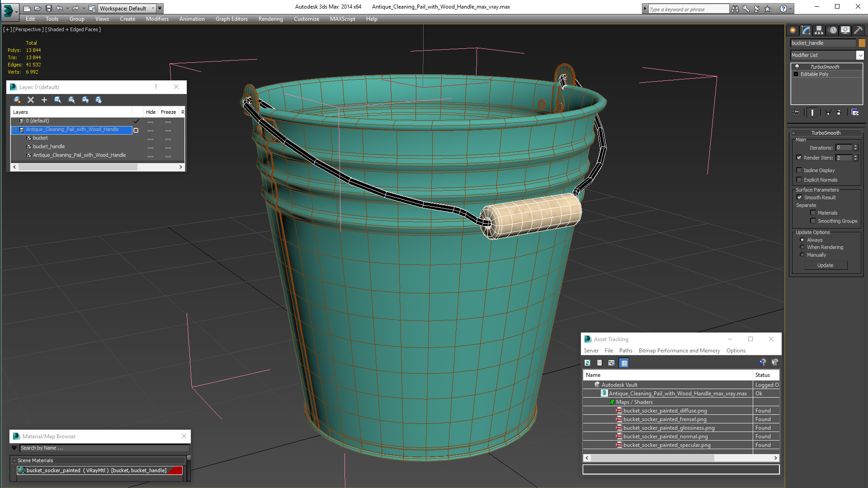The width and height of the screenshot is (868, 488).
Task: Click the Freeze/Unfreeze All Layers icon
Action: 99,100
